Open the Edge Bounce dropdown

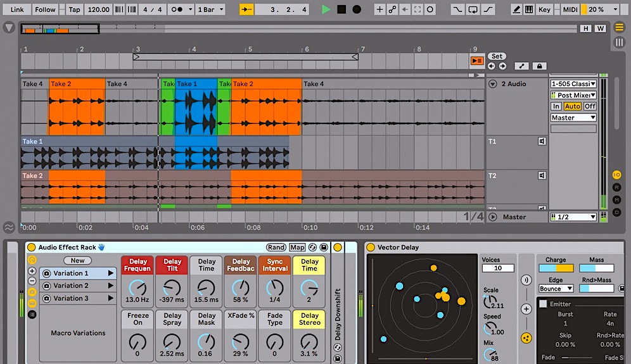(556, 289)
